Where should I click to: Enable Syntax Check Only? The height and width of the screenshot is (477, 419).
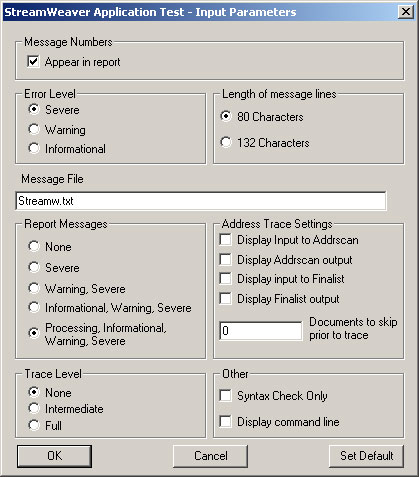pos(226,396)
